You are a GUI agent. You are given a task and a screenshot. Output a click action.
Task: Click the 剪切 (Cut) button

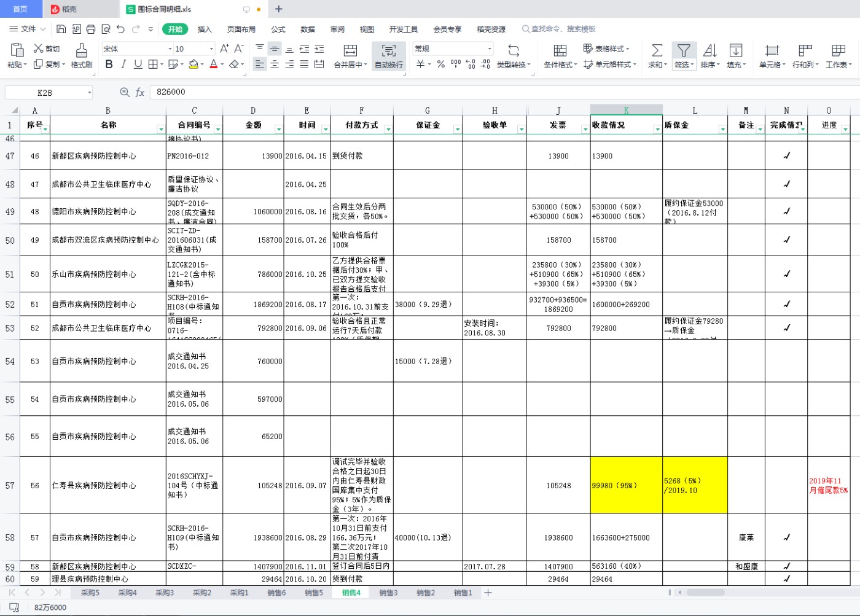pos(47,49)
